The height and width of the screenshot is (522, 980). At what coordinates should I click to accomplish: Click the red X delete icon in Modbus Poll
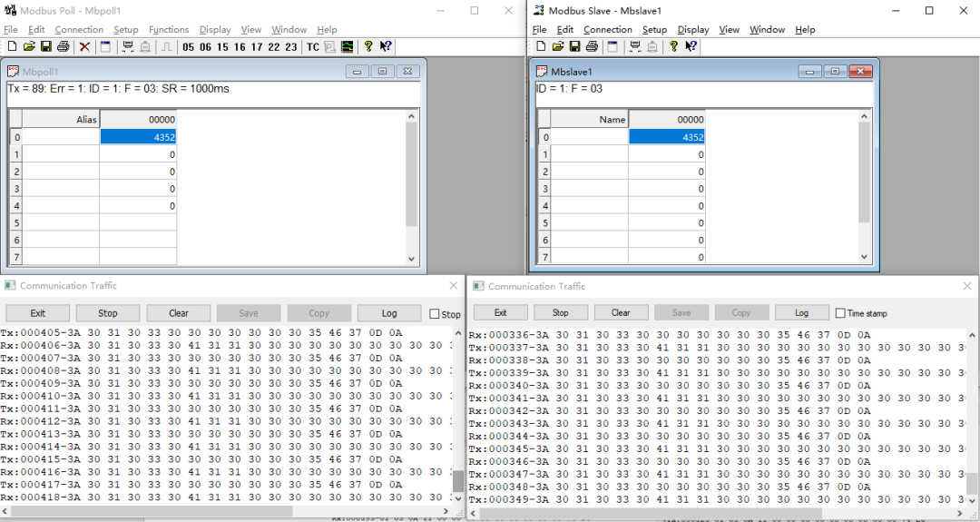pyautogui.click(x=84, y=46)
